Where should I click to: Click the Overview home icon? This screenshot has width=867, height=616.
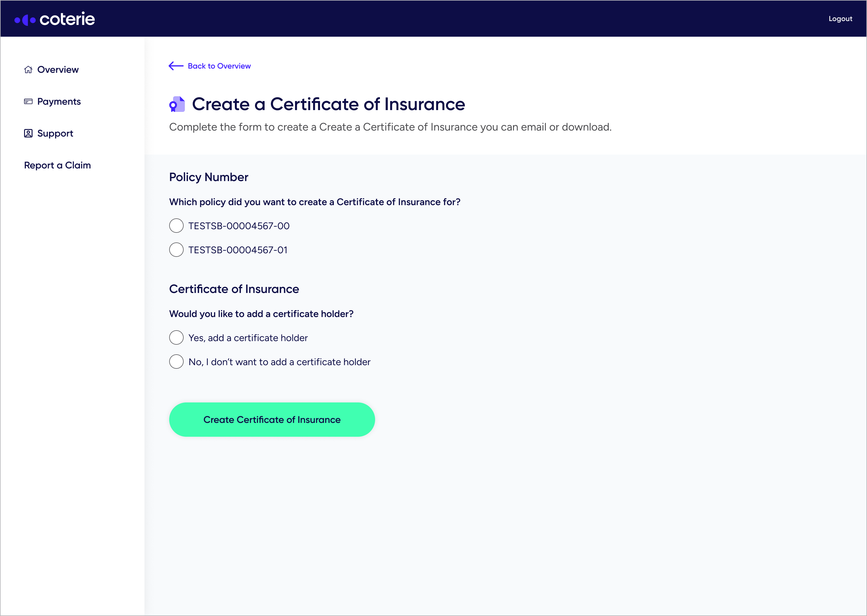click(x=28, y=70)
